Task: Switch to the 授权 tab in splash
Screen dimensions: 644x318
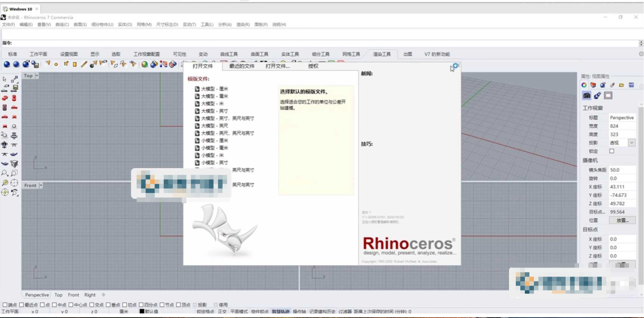Action: 313,66
